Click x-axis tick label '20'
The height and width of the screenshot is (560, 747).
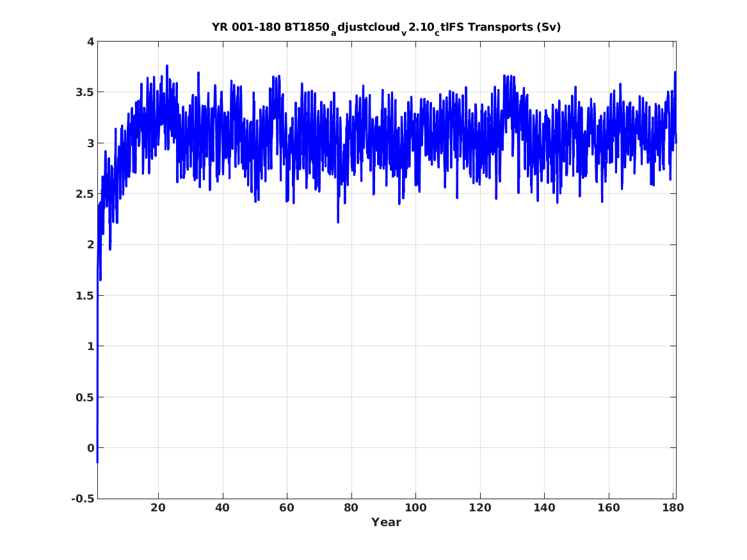(x=158, y=508)
